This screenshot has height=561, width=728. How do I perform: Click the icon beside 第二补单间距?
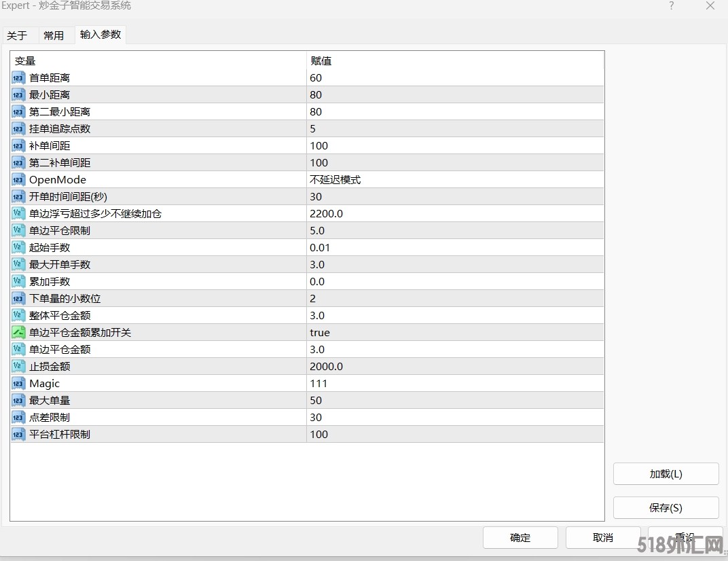18,163
